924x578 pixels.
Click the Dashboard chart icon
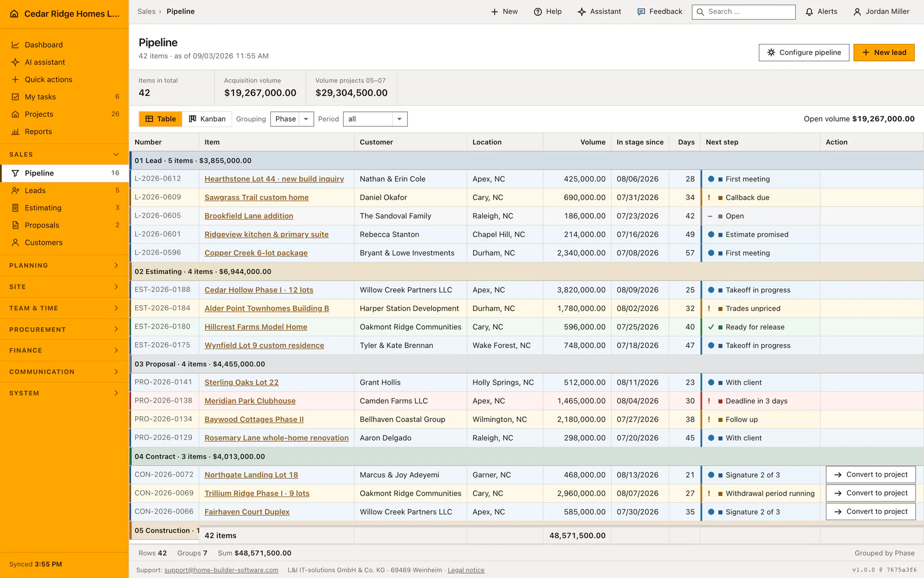coord(16,45)
